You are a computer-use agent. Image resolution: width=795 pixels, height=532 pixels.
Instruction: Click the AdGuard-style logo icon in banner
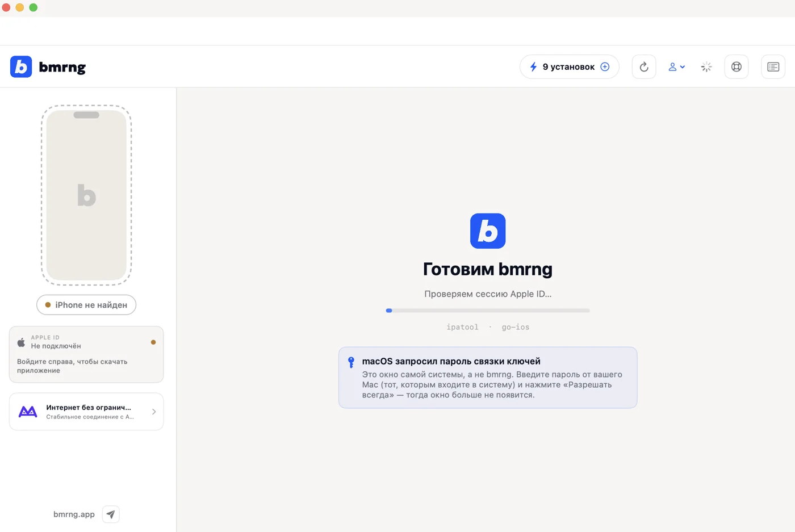click(28, 412)
